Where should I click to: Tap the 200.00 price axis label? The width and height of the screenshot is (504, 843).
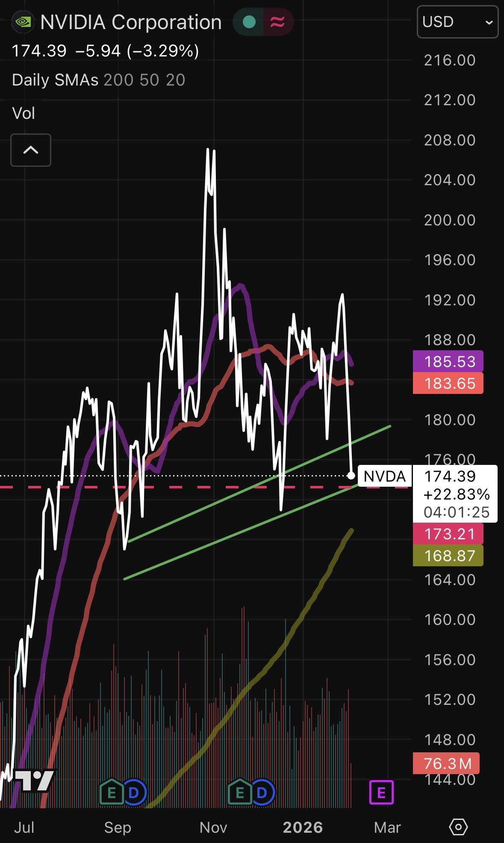tap(450, 220)
